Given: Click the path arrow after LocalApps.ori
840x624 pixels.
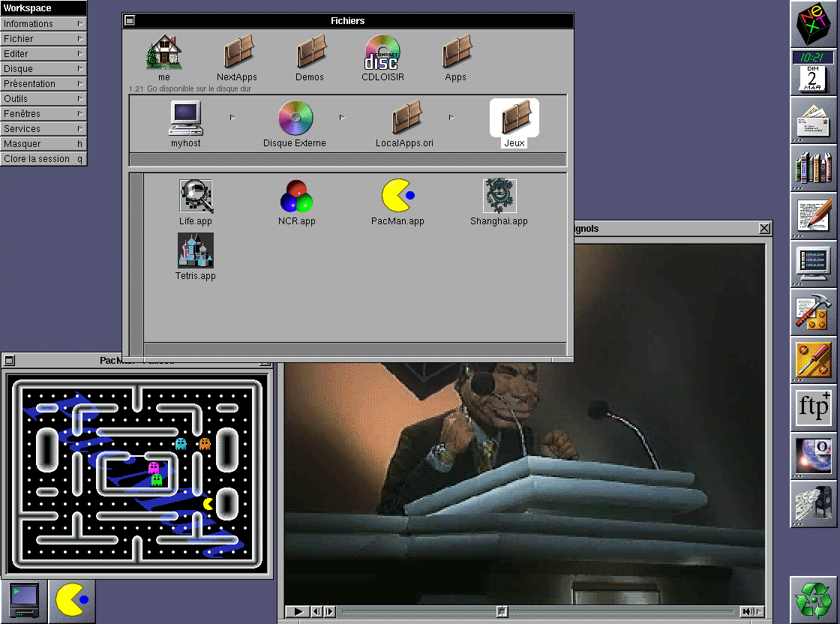Looking at the screenshot, I should (x=451, y=117).
